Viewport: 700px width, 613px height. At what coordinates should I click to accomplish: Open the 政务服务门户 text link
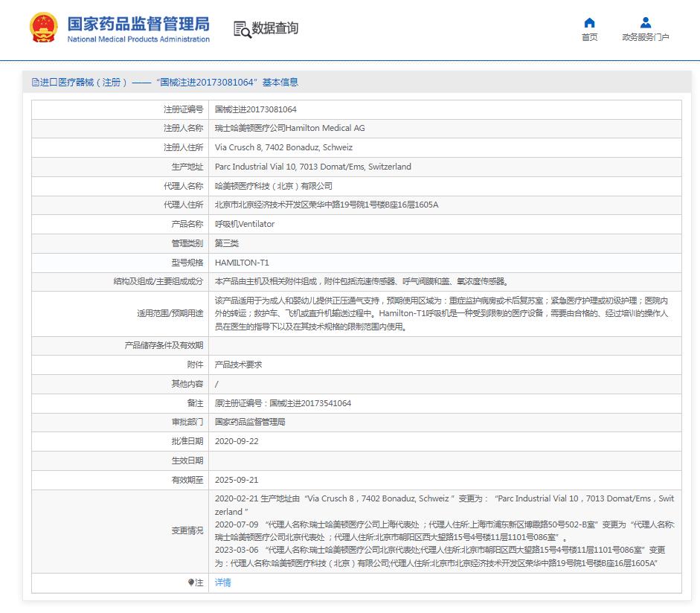[x=645, y=38]
